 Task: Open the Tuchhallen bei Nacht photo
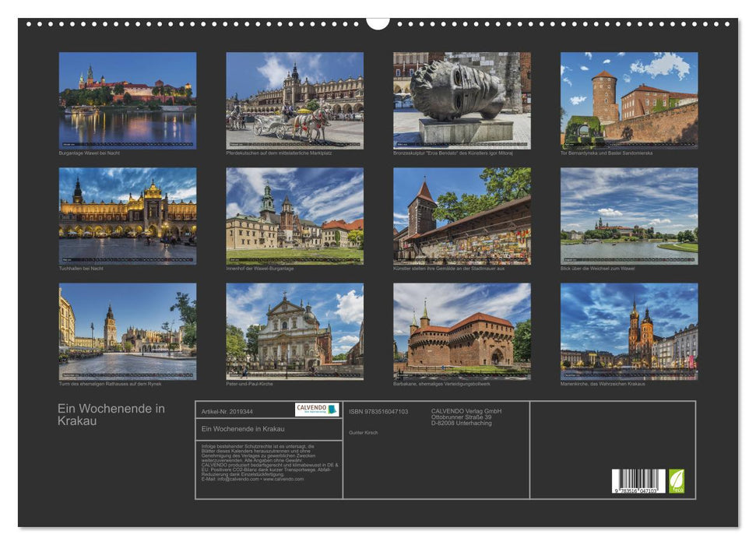click(128, 216)
